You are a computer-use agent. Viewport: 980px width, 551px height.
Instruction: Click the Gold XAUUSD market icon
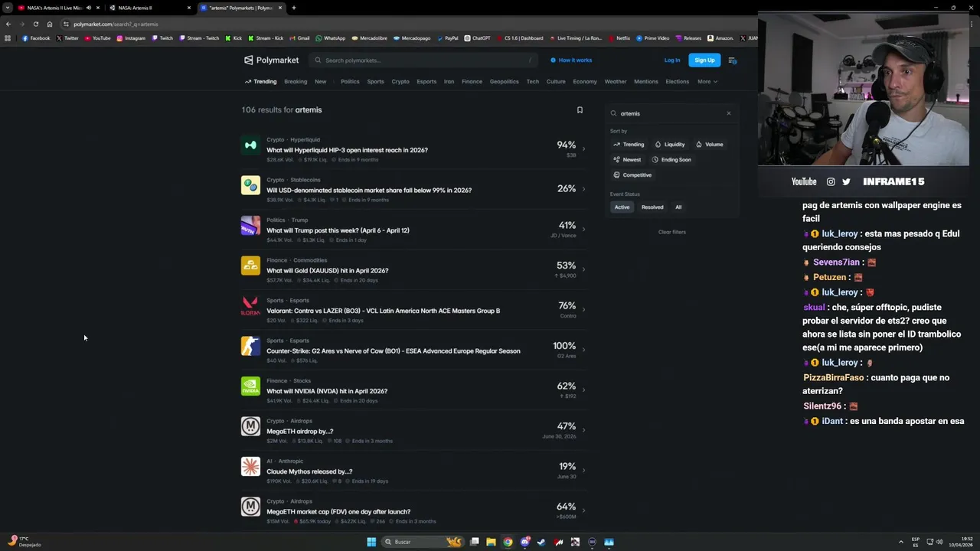pos(250,266)
